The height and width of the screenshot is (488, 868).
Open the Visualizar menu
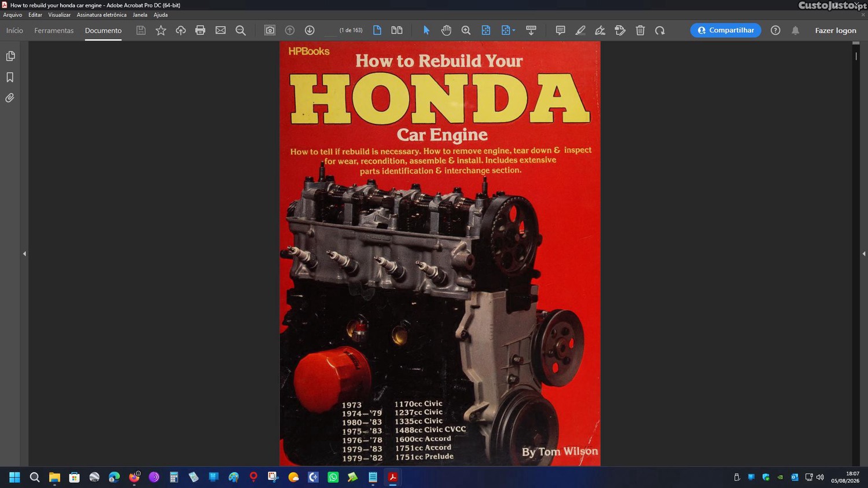point(60,15)
